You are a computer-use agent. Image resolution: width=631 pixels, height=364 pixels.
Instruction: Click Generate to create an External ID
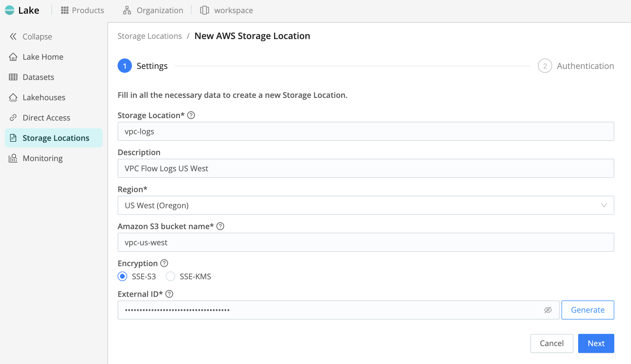click(x=587, y=310)
